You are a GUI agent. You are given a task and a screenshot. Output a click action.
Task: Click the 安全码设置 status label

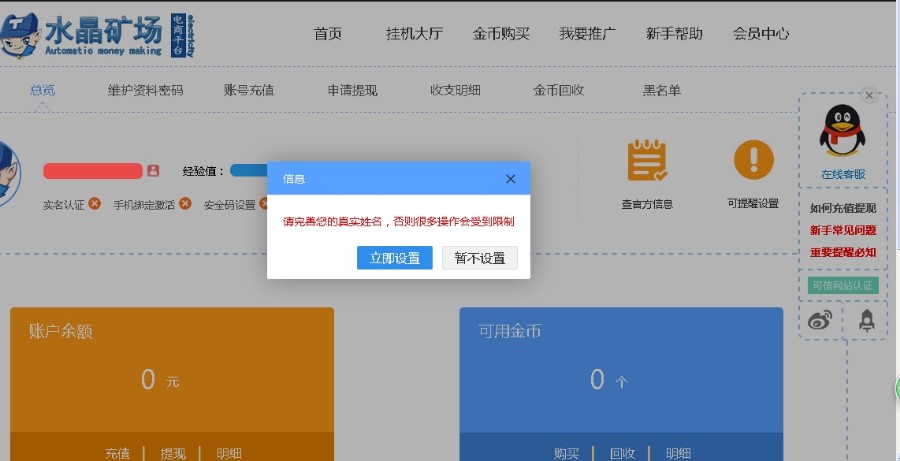pyautogui.click(x=230, y=205)
